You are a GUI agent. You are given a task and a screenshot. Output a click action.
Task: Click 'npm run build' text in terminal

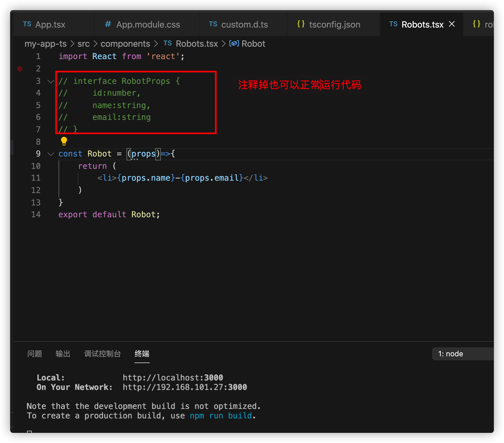pos(221,416)
